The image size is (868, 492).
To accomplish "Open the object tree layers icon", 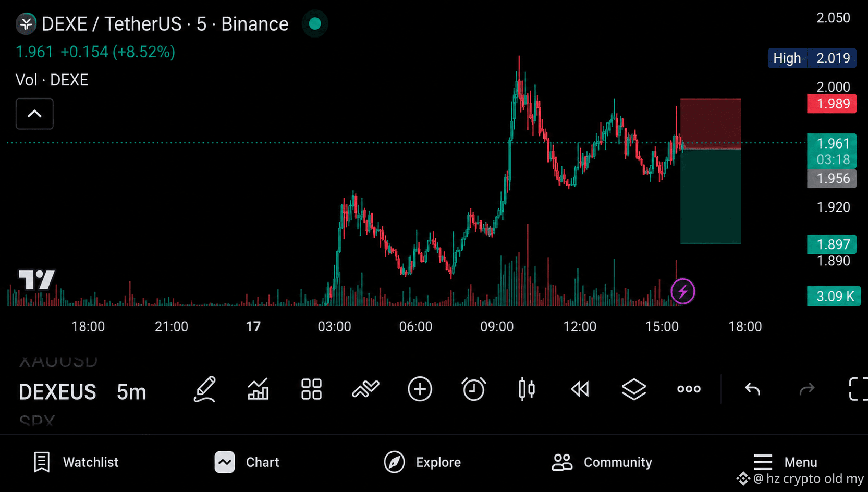I will [x=634, y=389].
